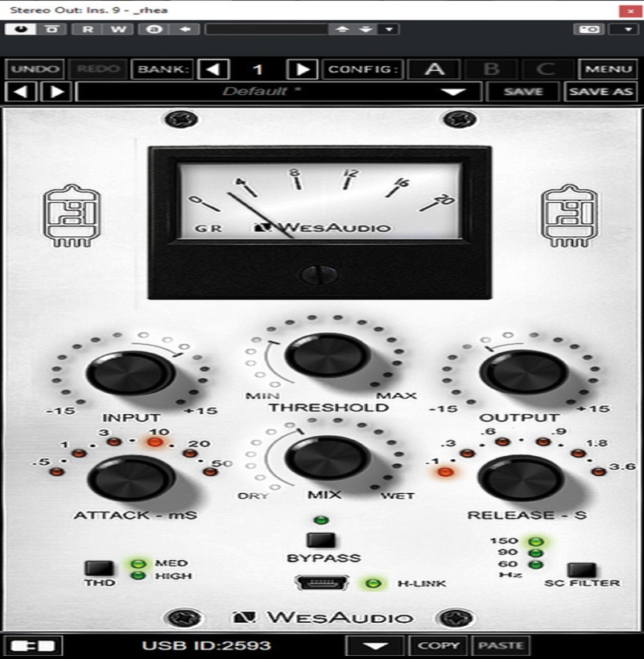
Task: Click the MIX dry/wet knob
Action: point(328,459)
